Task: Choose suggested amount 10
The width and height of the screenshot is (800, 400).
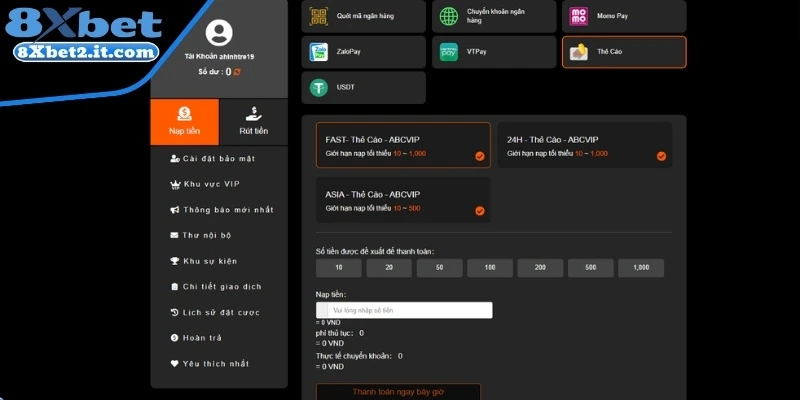Action: (339, 268)
